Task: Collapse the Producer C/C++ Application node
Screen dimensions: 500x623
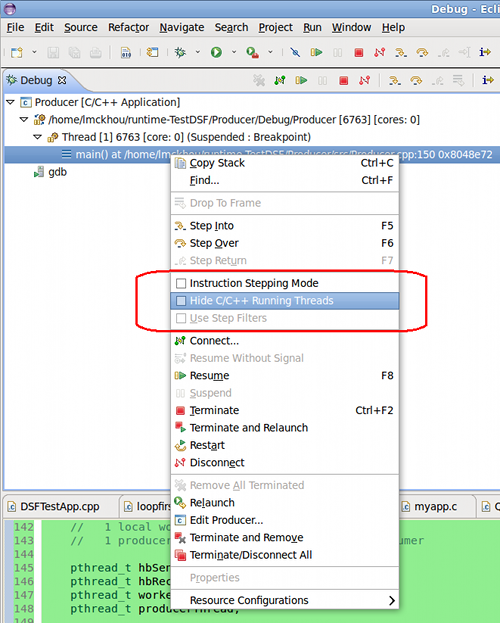Action: [10, 103]
